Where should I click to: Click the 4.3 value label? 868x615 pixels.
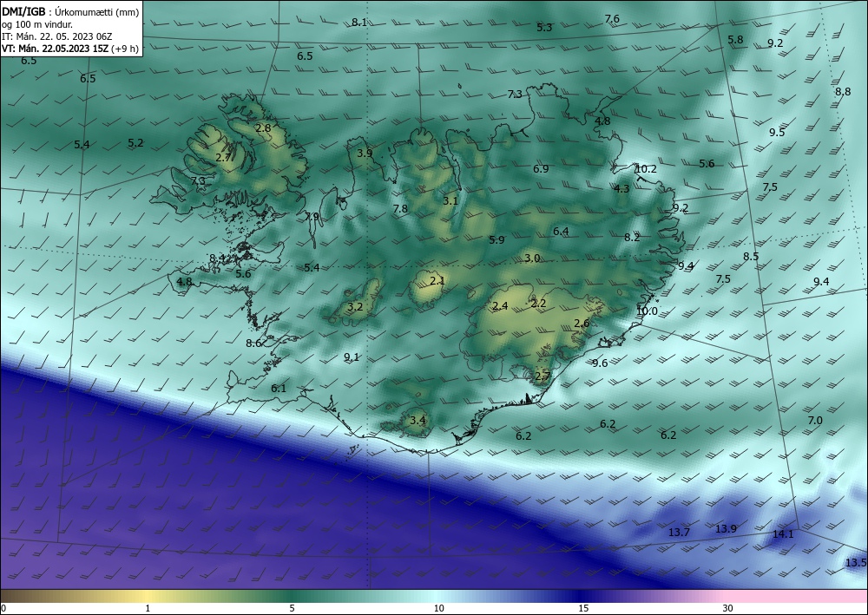pos(621,189)
